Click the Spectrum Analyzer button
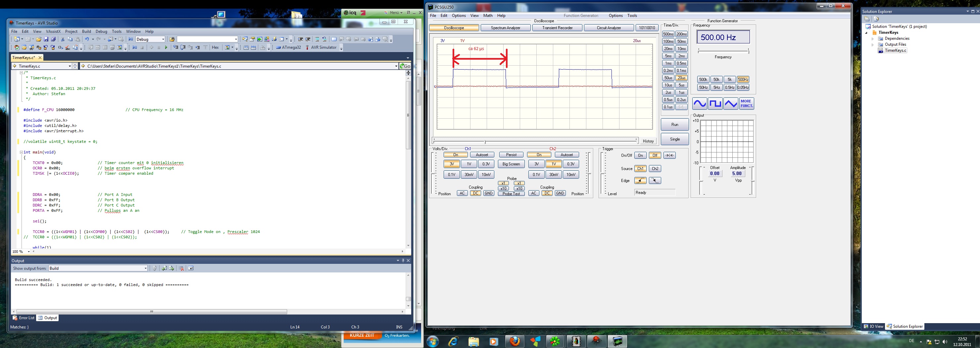The width and height of the screenshot is (980, 348). pos(506,28)
